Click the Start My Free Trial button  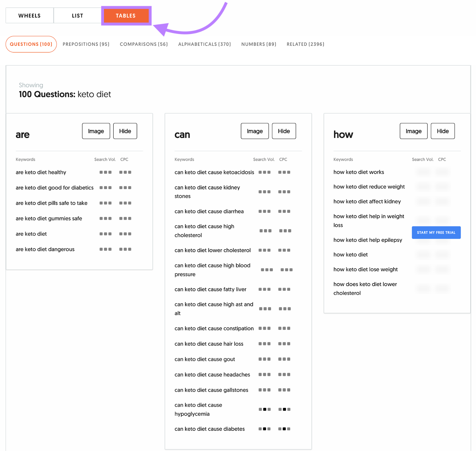(436, 232)
